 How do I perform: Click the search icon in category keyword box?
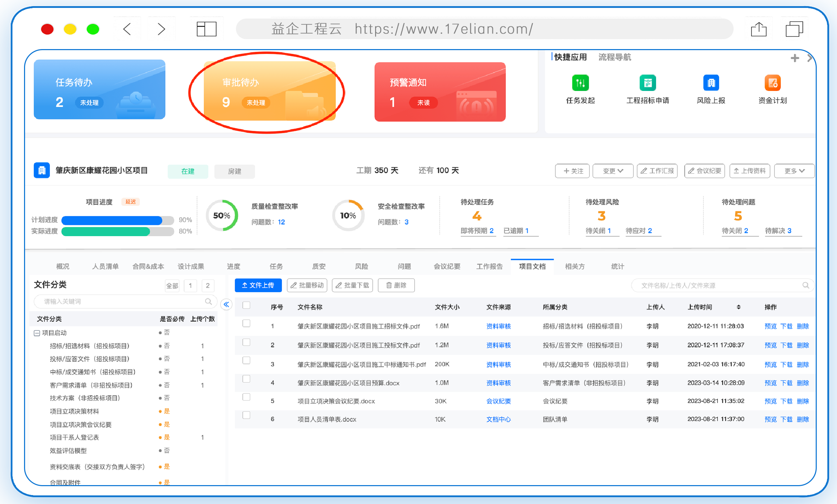[208, 301]
